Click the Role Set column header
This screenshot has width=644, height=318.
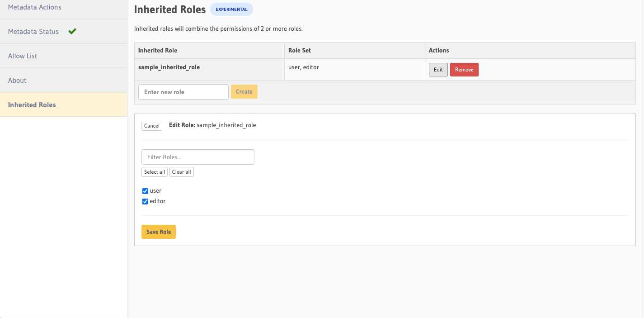pyautogui.click(x=300, y=50)
